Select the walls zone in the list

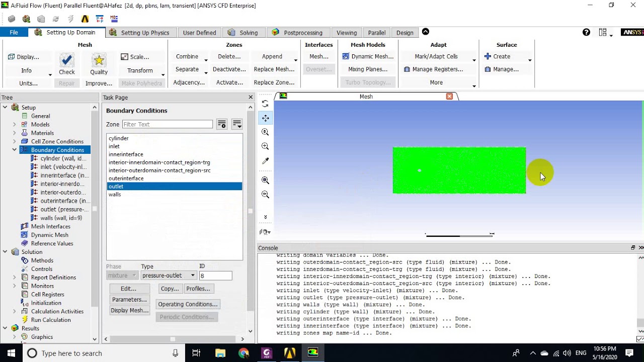pyautogui.click(x=175, y=195)
